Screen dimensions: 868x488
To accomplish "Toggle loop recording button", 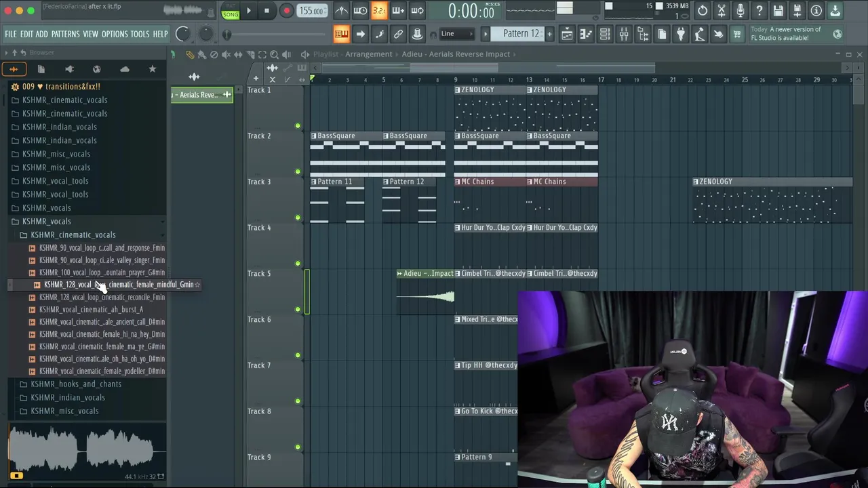I will (417, 11).
